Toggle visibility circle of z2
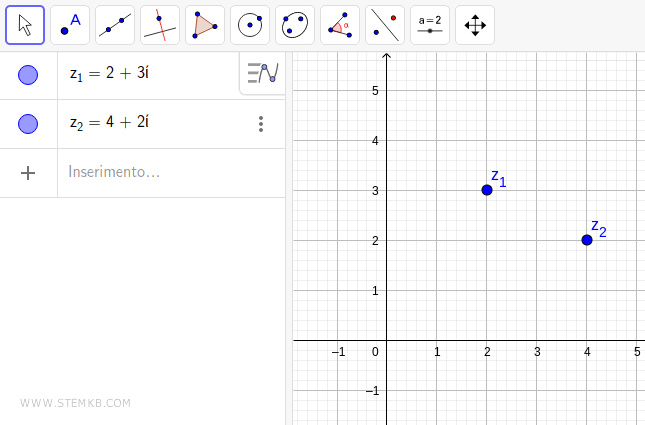This screenshot has height=425, width=645. (28, 124)
